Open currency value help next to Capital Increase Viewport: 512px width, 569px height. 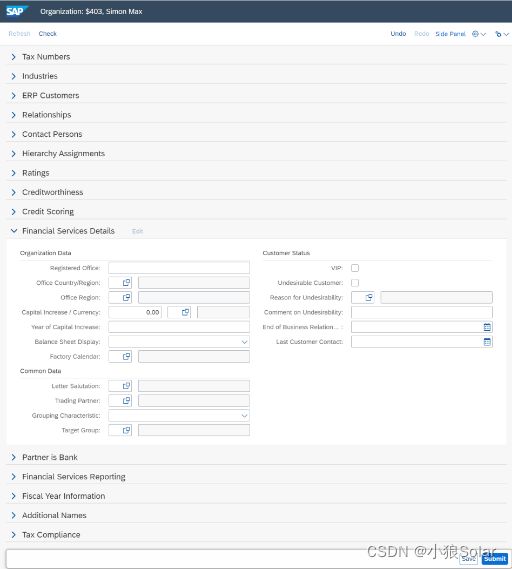pyautogui.click(x=185, y=312)
